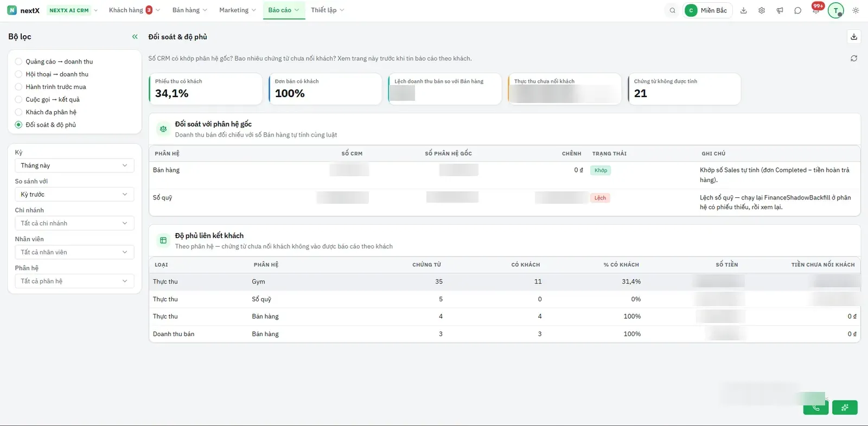Open the chat bubble icon
Screen dimensions: 868x426
click(797, 10)
